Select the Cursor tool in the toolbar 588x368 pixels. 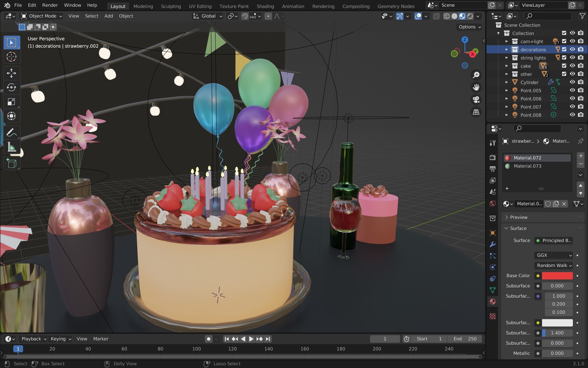11,57
